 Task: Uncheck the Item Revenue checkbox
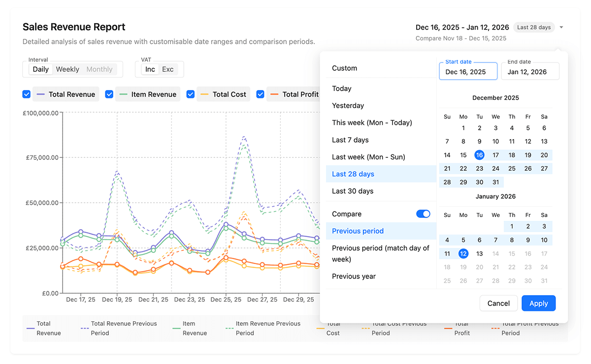[109, 94]
